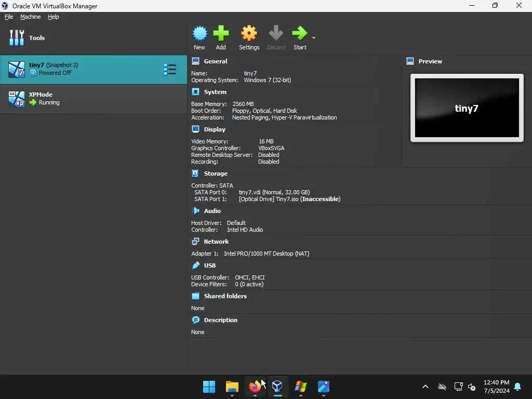This screenshot has height=399, width=532.
Task: Start the VM with green arrow
Action: click(300, 33)
